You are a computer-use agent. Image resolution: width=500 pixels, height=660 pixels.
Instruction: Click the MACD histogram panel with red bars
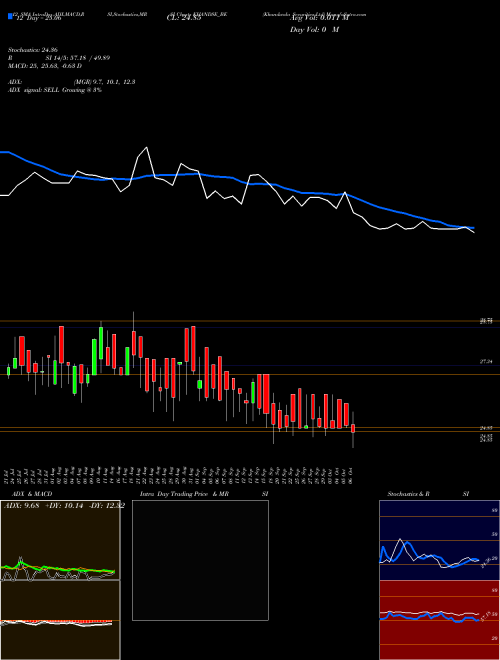[60, 620]
